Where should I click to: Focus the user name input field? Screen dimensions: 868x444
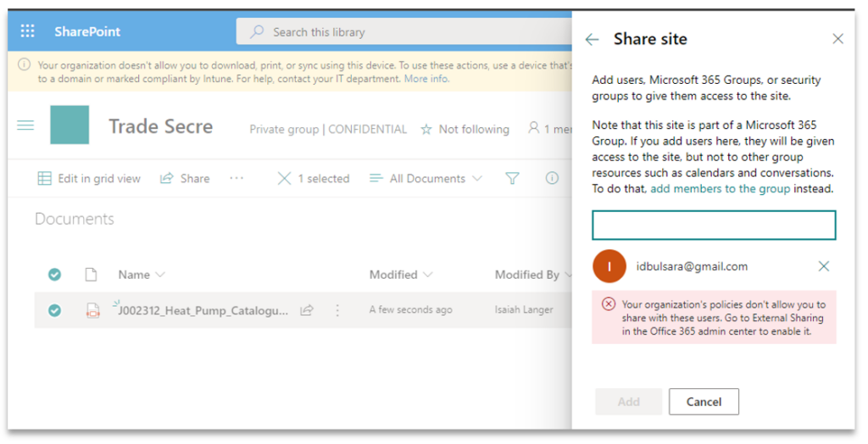click(x=714, y=225)
